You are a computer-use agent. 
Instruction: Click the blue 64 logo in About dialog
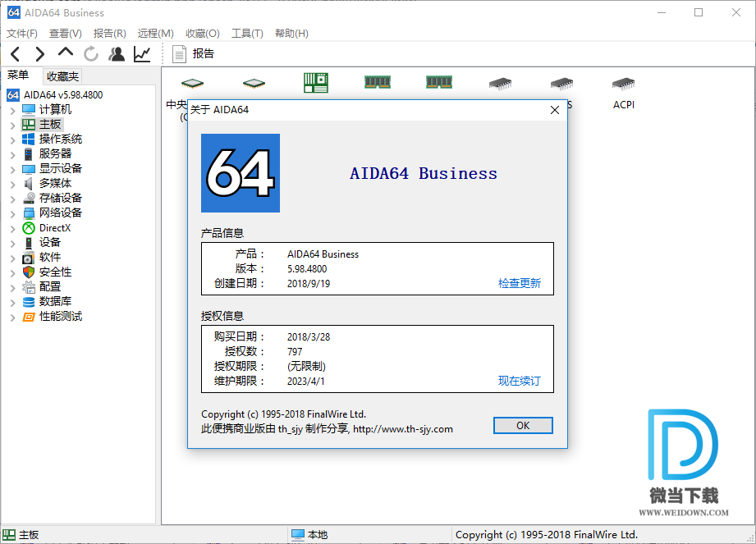241,173
